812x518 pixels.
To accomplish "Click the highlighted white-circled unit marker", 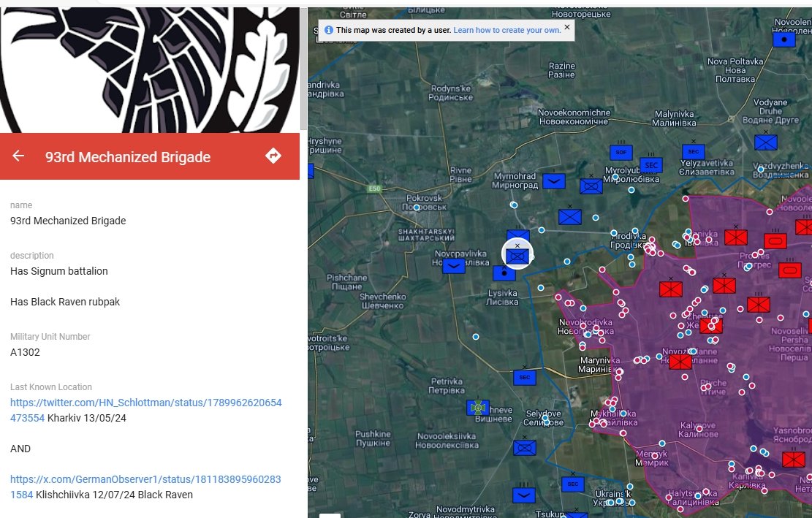I will pyautogui.click(x=517, y=255).
